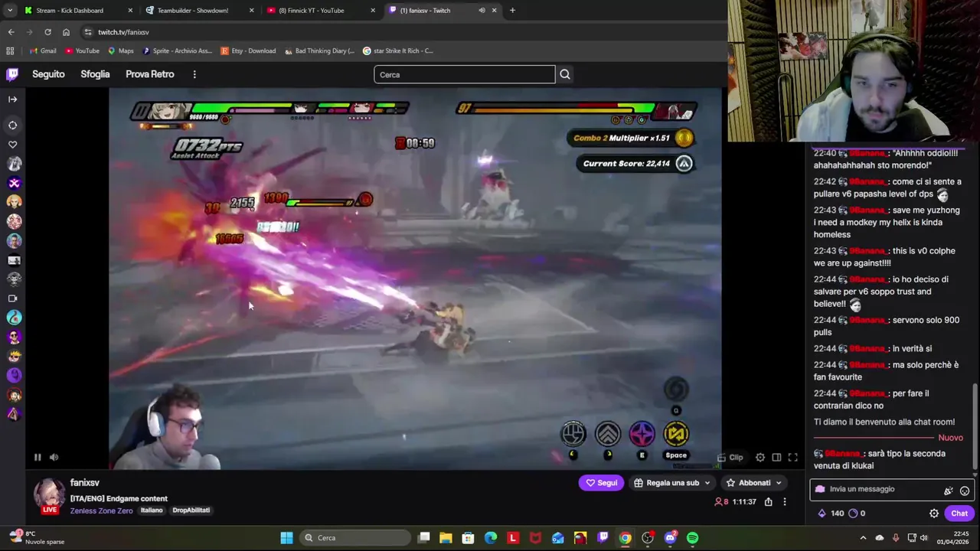Screen dimensions: 980x551
Task: Mute the fanixsv Twitch tab audio icon
Action: click(482, 11)
